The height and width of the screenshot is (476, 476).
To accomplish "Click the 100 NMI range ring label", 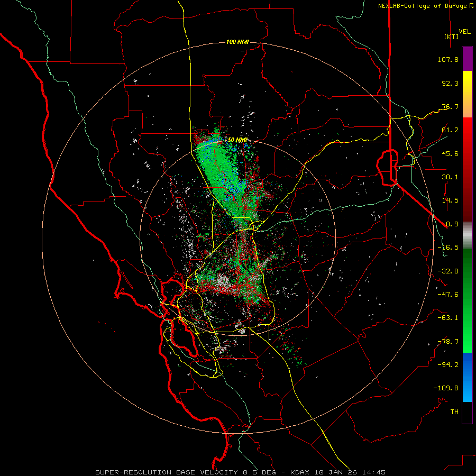I will point(237,42).
